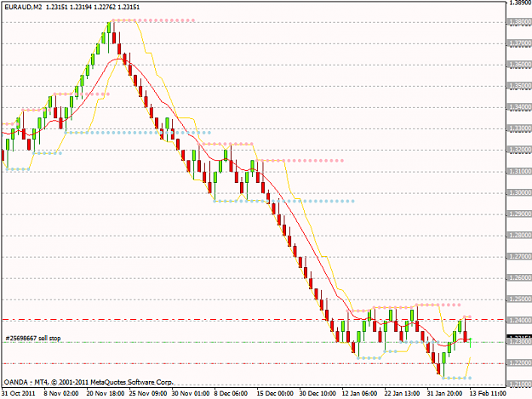
Task: Click the EURAUD,M2 chart title text
Action: (x=23, y=7)
